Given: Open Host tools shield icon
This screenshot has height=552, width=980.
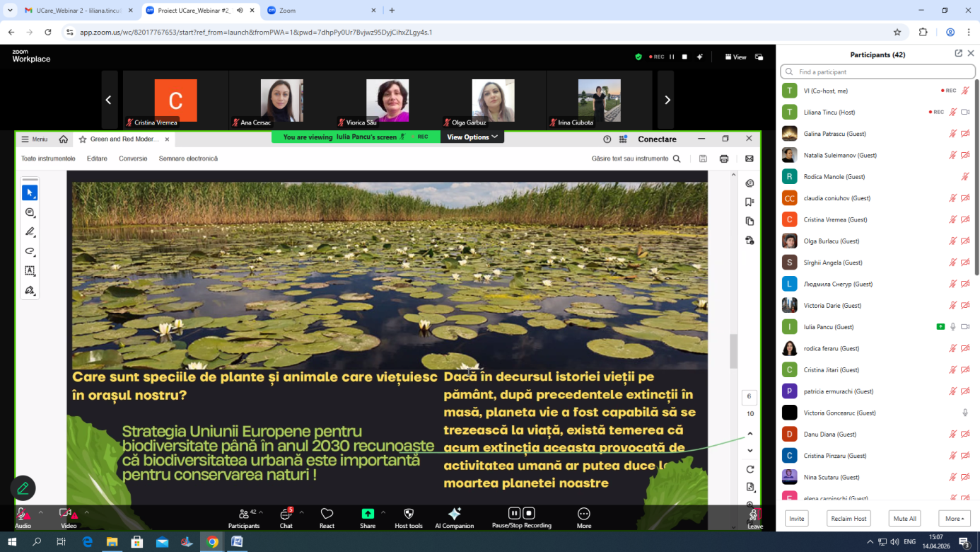Looking at the screenshot, I should [408, 515].
